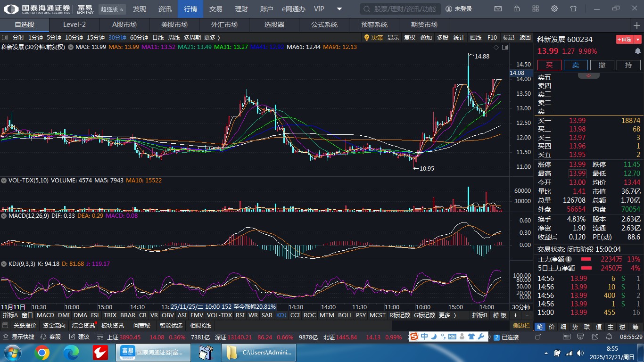Viewport: 644px width, 362px height.
Task: Expand 更多 timeframe periods menu
Action: pyautogui.click(x=212, y=38)
